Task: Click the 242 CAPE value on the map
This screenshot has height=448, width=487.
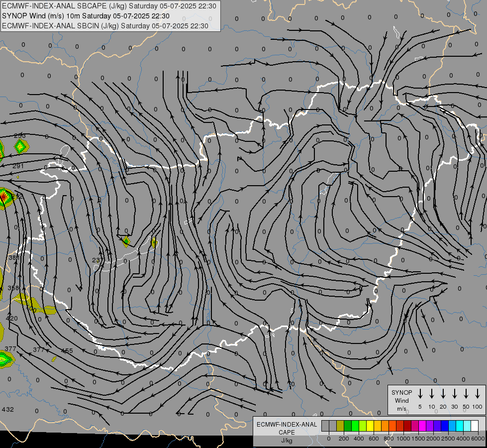Action: click(x=17, y=196)
